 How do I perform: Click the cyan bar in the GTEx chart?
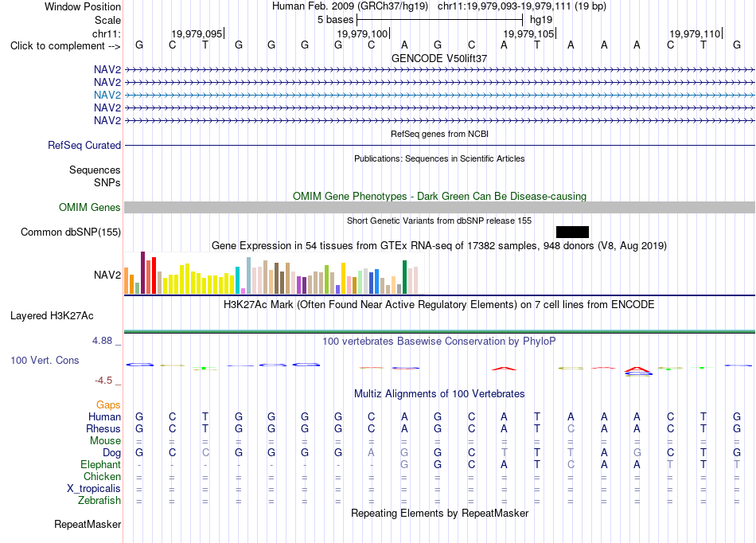(x=237, y=280)
